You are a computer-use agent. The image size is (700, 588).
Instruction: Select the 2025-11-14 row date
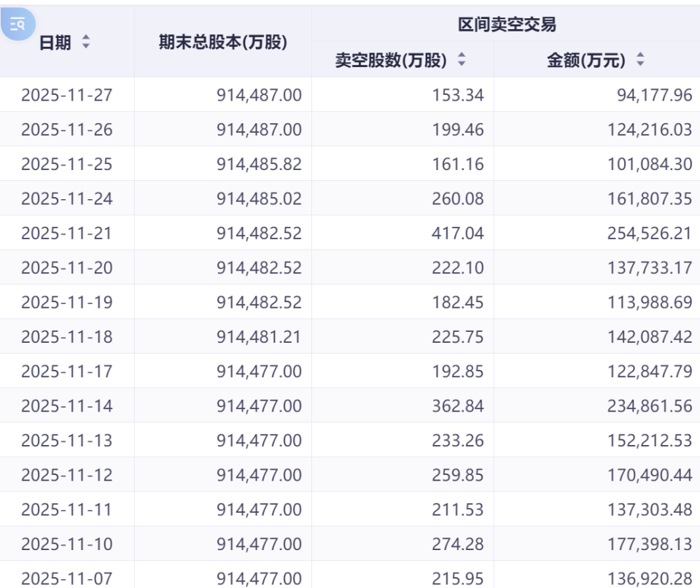67,406
